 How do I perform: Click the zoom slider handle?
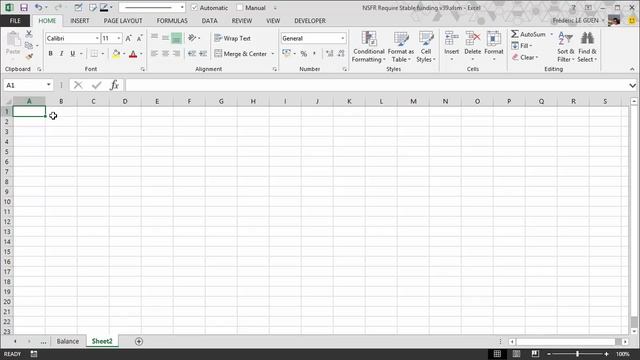point(578,354)
